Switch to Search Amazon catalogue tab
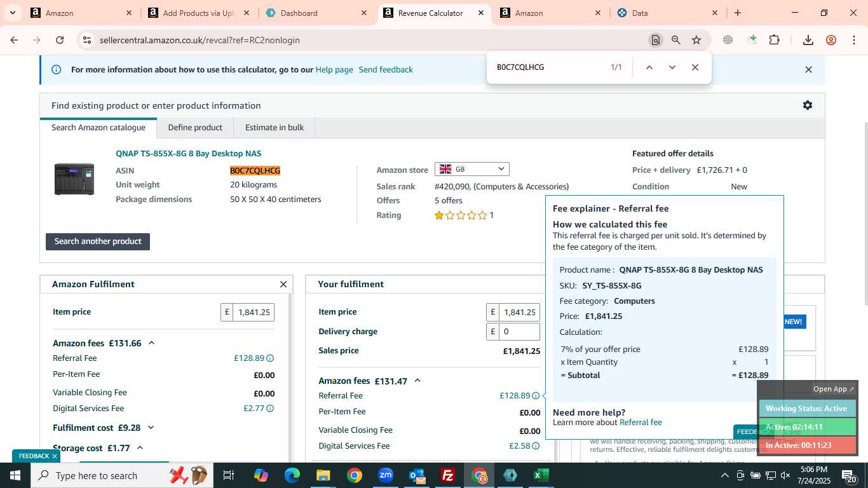This screenshot has height=488, width=868. click(98, 128)
